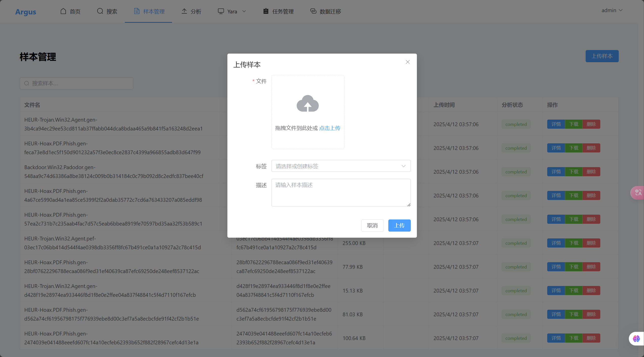This screenshot has height=357, width=644.
Task: Click the monitor icon beside Yara
Action: 221,11
